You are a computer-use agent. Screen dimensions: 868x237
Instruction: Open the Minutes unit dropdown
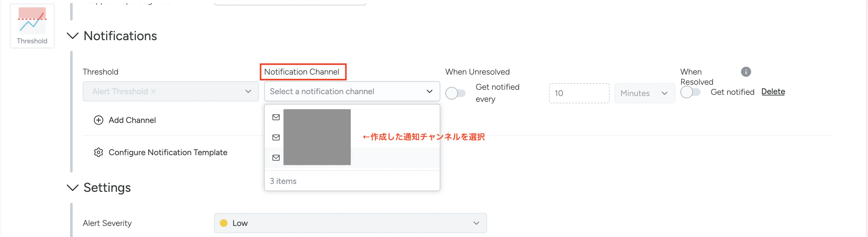tap(644, 93)
